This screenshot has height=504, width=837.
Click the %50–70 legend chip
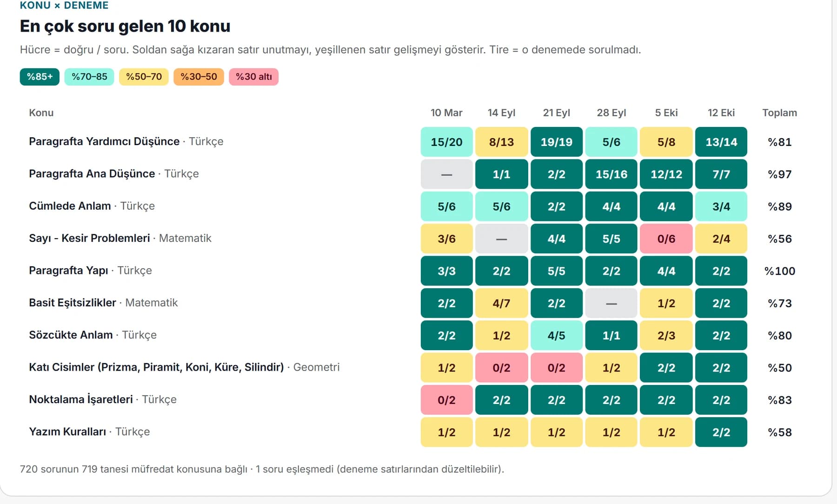(144, 77)
